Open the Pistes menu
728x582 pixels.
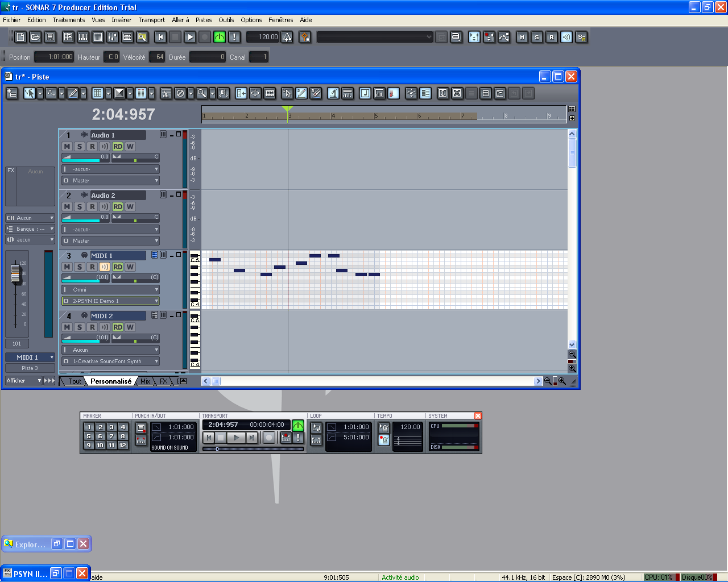tap(204, 20)
